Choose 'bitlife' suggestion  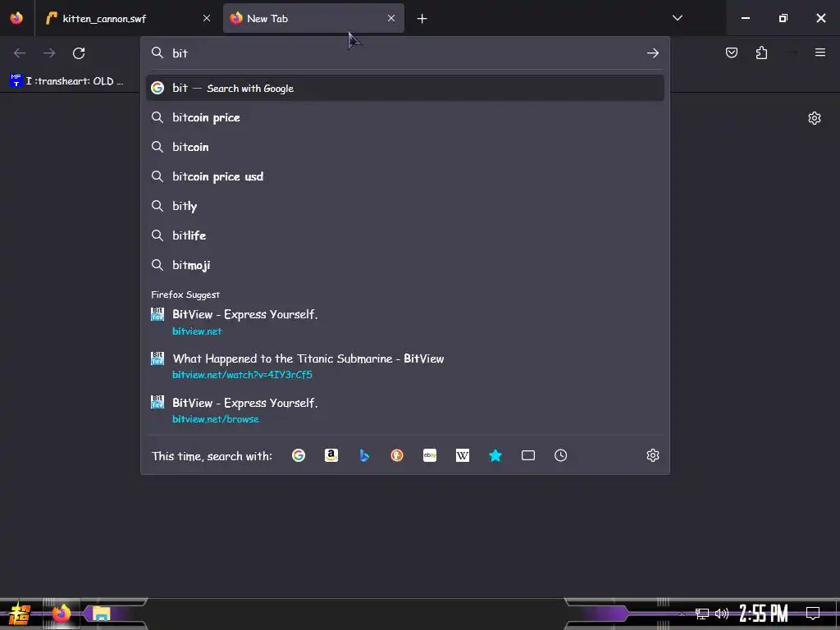coord(405,235)
